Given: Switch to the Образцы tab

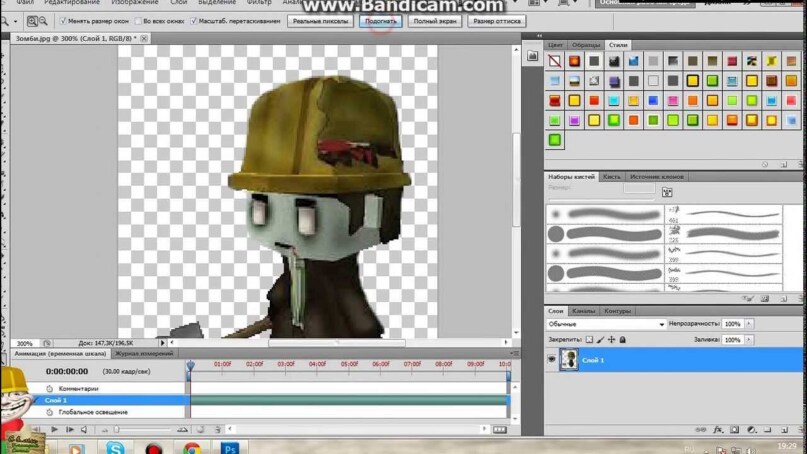Looking at the screenshot, I should 586,45.
